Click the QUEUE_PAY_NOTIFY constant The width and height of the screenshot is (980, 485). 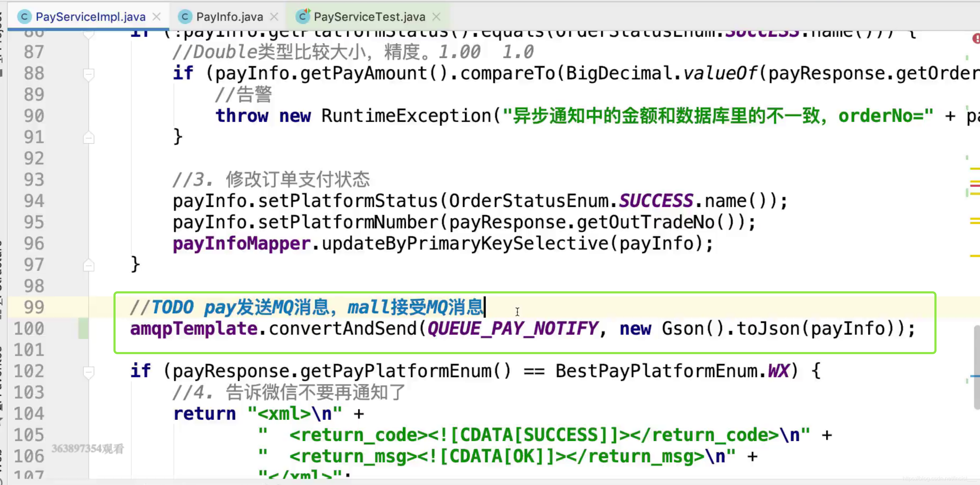coord(512,329)
